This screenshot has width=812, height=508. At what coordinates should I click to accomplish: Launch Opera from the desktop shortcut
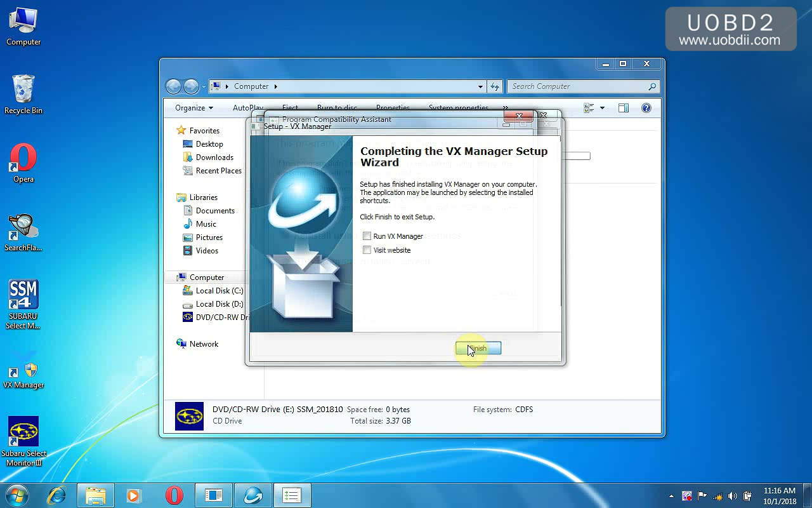coord(23,163)
